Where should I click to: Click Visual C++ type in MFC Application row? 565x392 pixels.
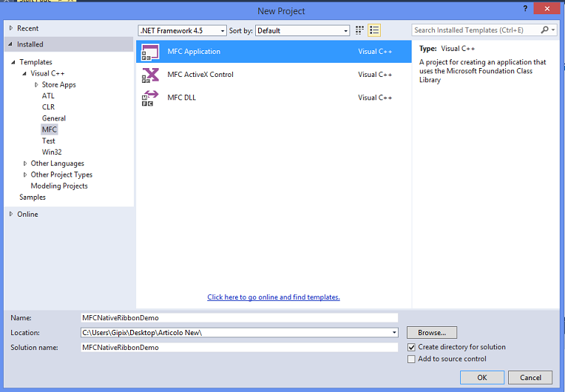(x=375, y=52)
